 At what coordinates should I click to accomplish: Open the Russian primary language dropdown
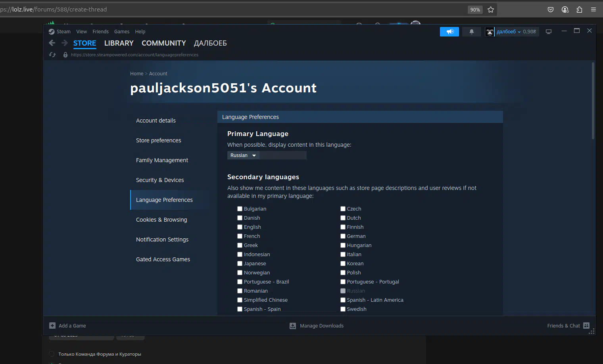click(243, 155)
